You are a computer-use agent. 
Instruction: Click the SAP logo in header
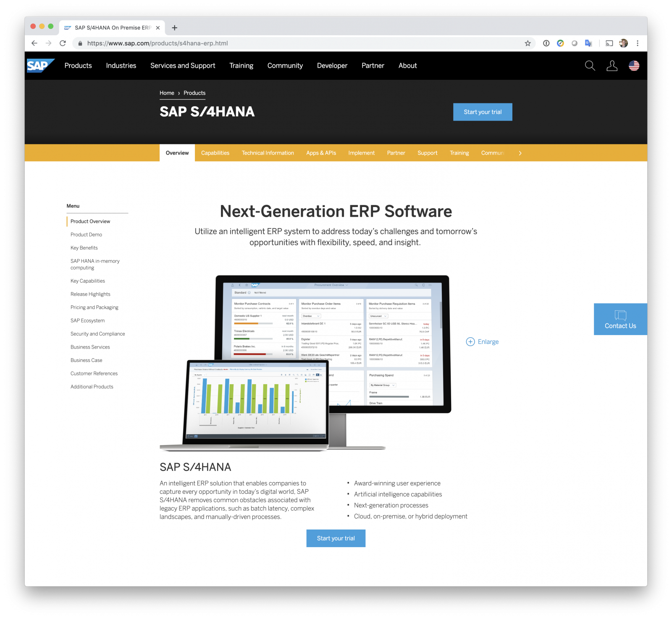[40, 66]
